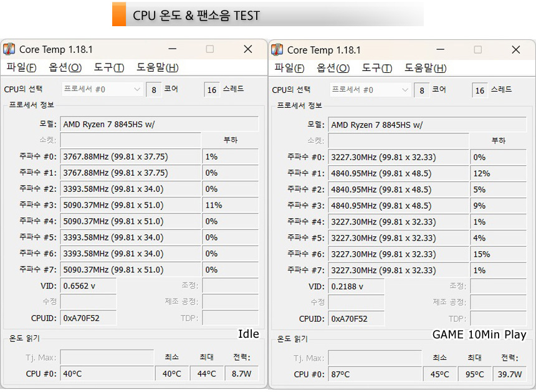The height and width of the screenshot is (392, 536).
Task: Click the 0xA70F52 CPUID field in right window
Action: tap(357, 318)
